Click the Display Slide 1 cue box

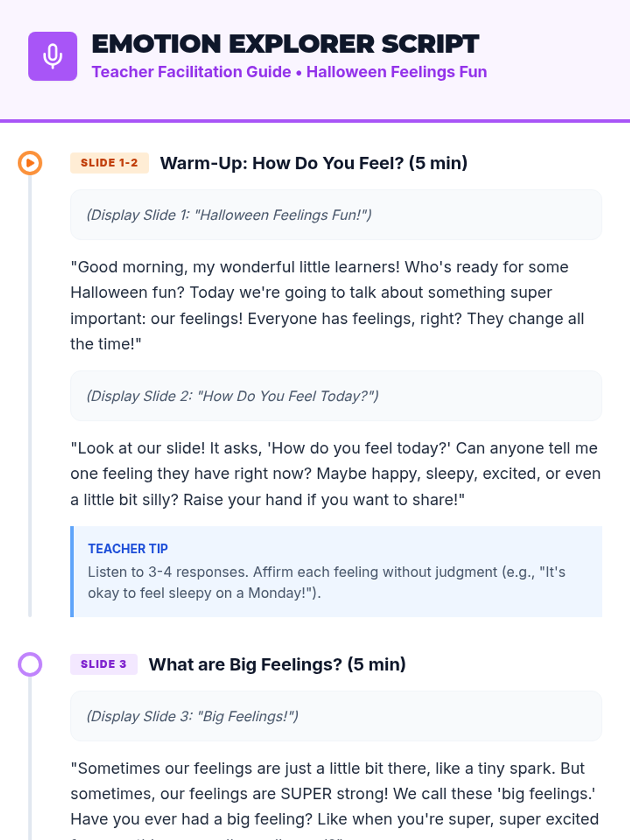click(336, 215)
